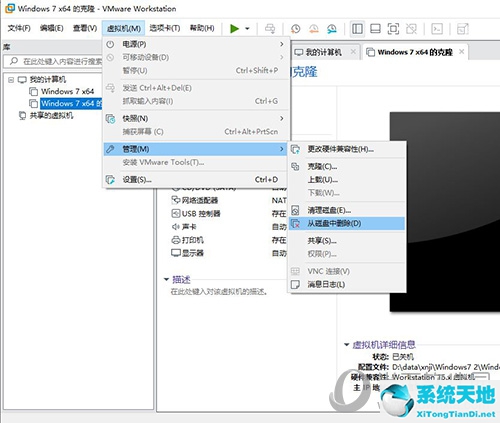Collapse the 虚拟机详细信息 section
Viewport: 500px width, 423px height.
(347, 345)
